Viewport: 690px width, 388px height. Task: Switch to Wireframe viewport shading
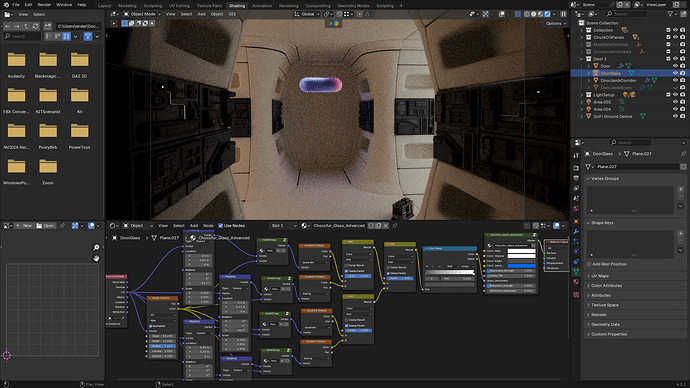pos(527,14)
